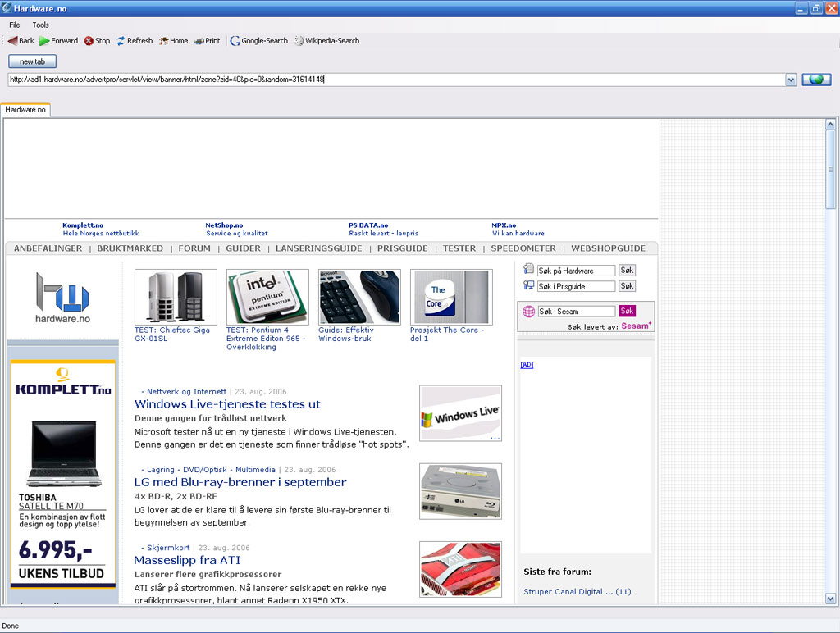The height and width of the screenshot is (633, 840).
Task: Click the [AD] link
Action: [527, 365]
